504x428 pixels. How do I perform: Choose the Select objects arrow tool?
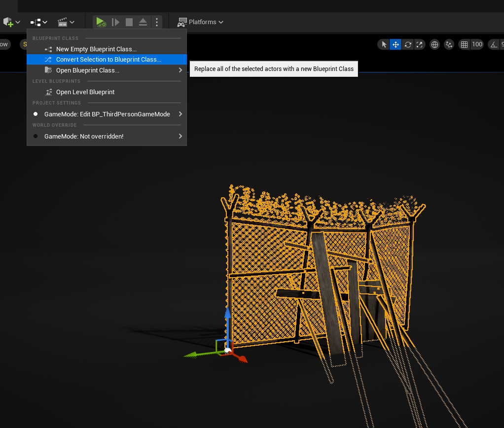pos(384,44)
